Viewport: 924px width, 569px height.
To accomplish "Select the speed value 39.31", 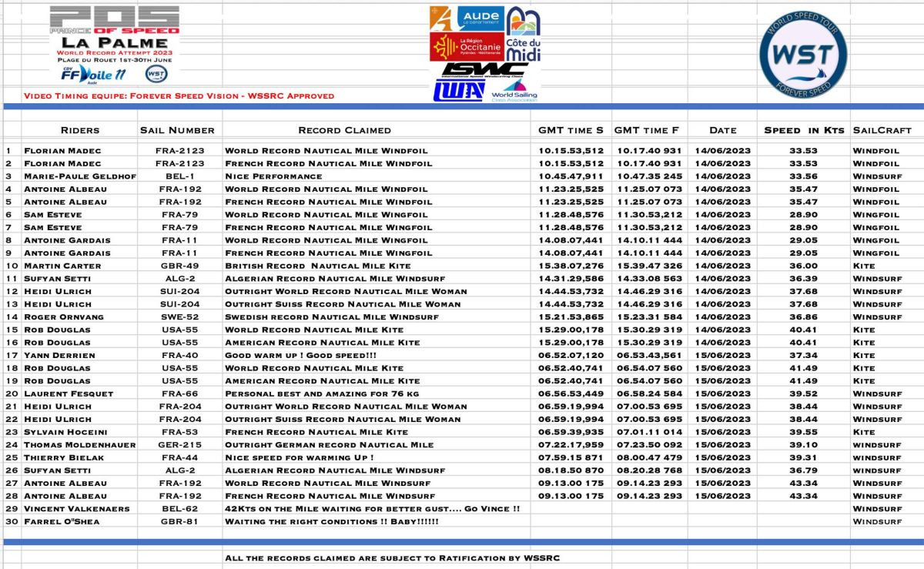I will [803, 458].
